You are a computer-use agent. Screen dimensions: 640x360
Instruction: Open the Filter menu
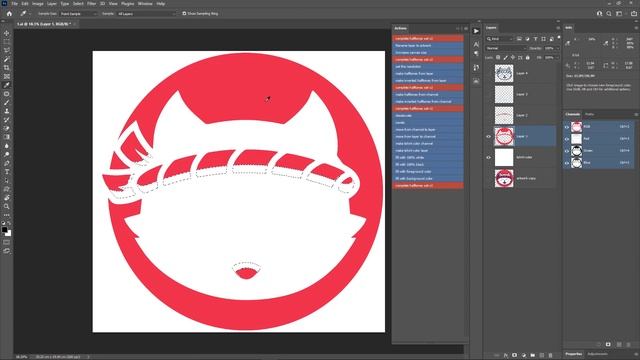(91, 4)
